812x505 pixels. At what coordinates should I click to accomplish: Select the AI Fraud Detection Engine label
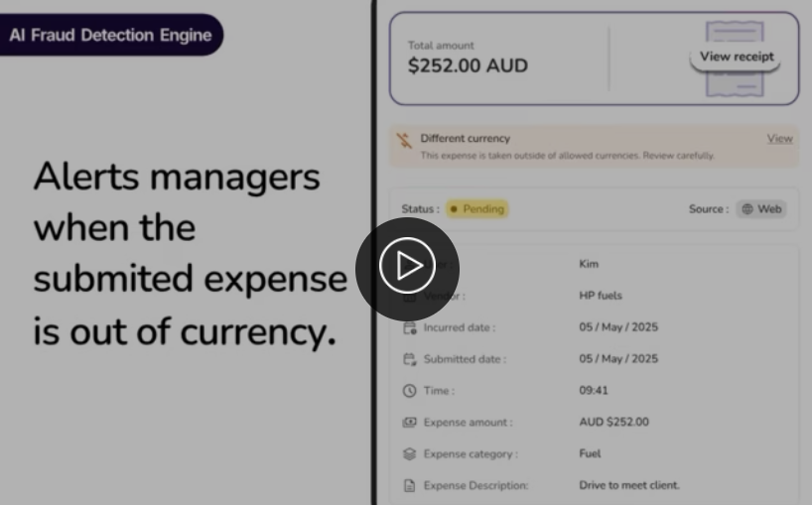point(110,35)
